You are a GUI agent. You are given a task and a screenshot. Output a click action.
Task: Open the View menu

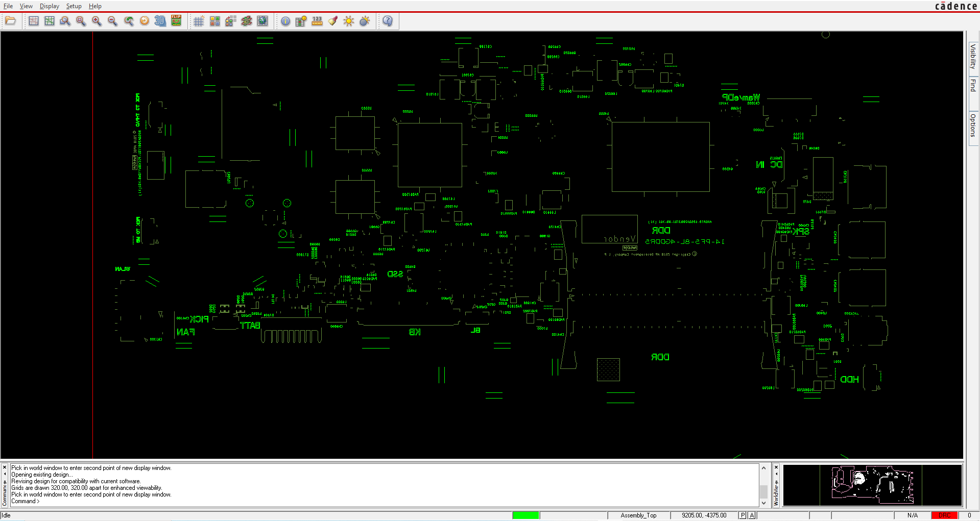pyautogui.click(x=26, y=6)
